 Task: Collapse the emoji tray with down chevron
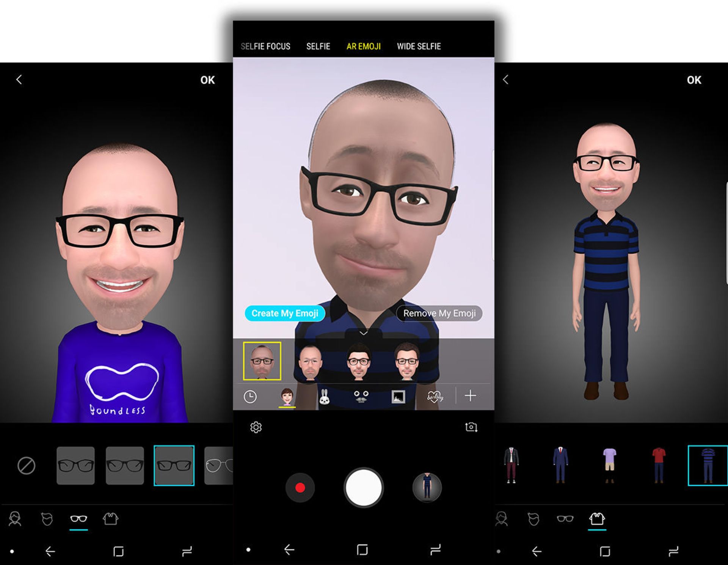[x=363, y=333]
